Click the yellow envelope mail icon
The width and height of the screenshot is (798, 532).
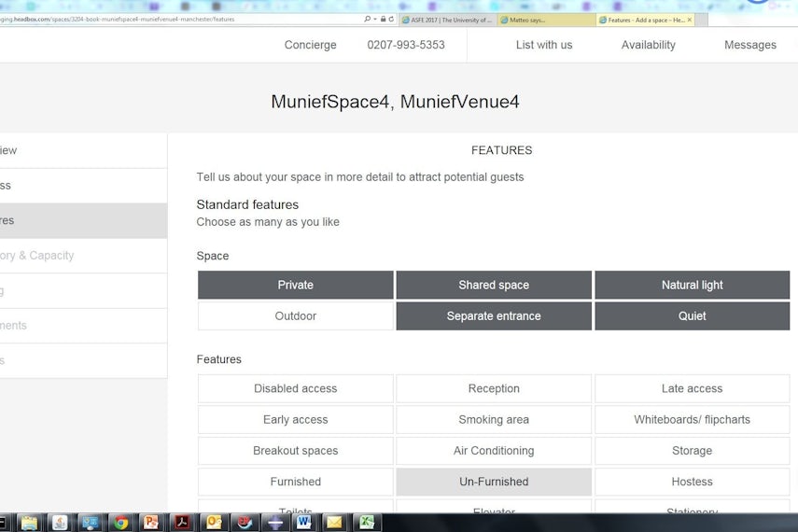[333, 523]
